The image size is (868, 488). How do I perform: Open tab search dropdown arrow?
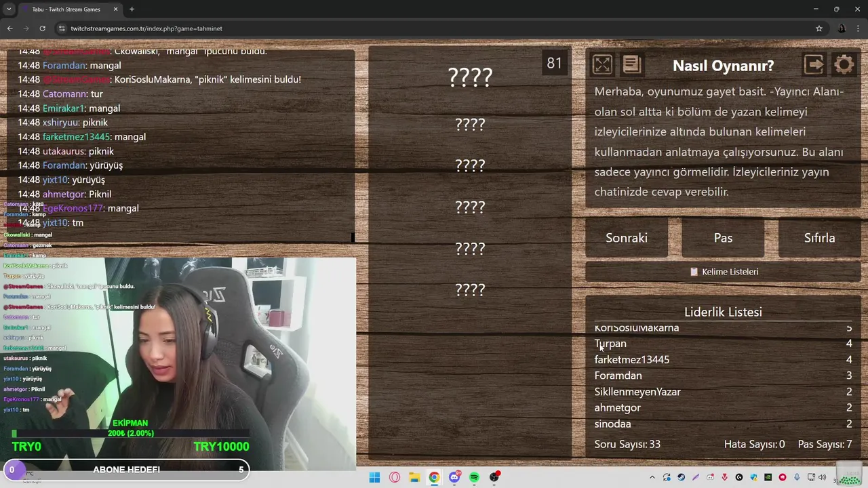(9, 9)
